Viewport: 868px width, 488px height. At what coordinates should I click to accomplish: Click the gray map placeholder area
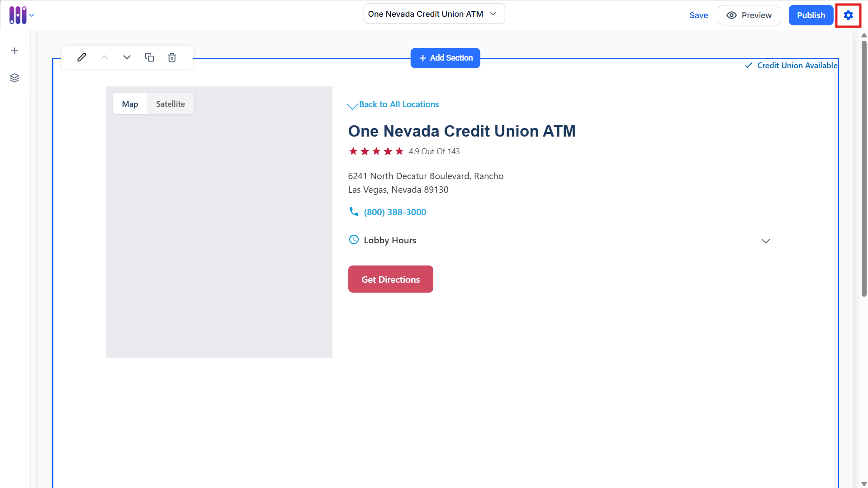[x=219, y=222]
